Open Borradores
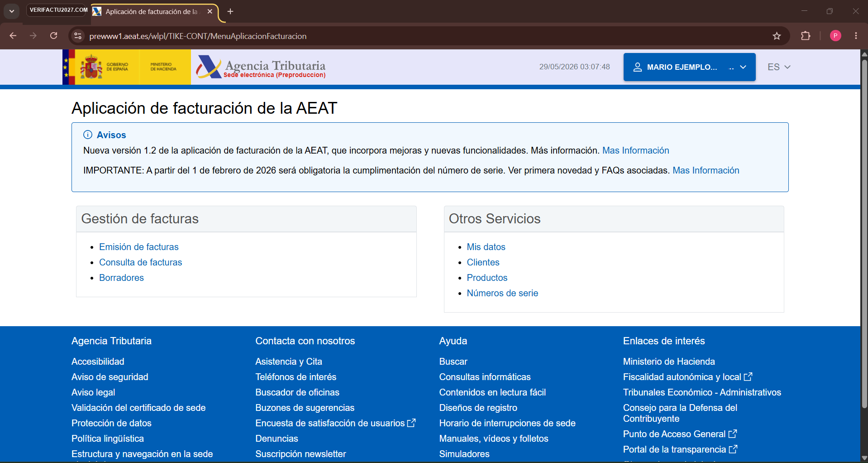868x463 pixels. 121,278
